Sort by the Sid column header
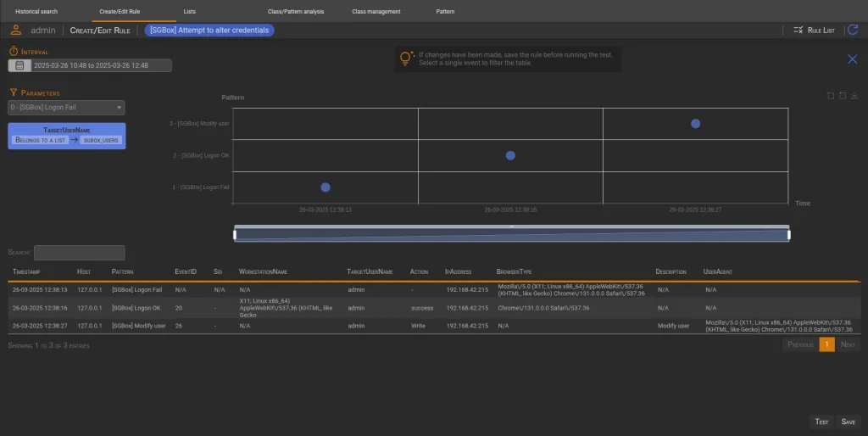This screenshot has height=436, width=868. 218,271
